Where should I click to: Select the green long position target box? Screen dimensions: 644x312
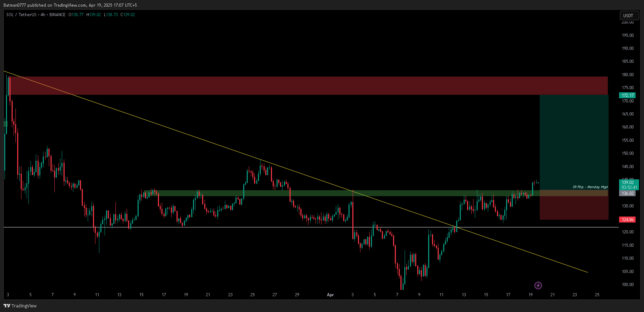[574, 142]
